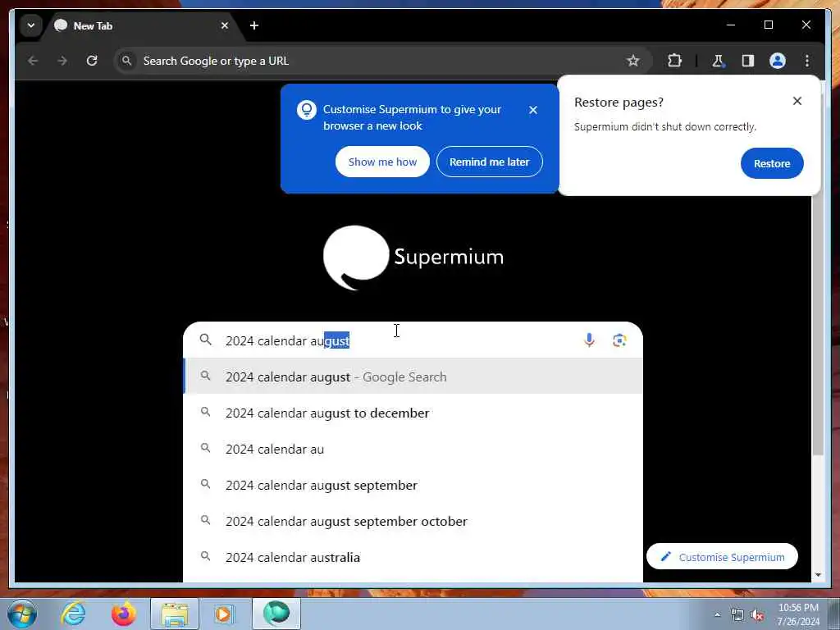The height and width of the screenshot is (630, 840).
Task: Open the experiments flask icon
Action: tap(718, 61)
